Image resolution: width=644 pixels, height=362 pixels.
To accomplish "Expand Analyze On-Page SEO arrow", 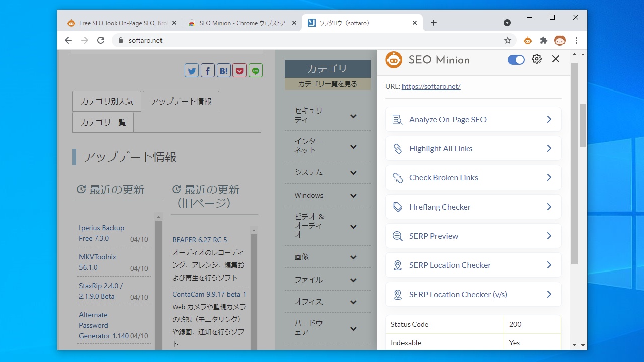I will point(549,119).
